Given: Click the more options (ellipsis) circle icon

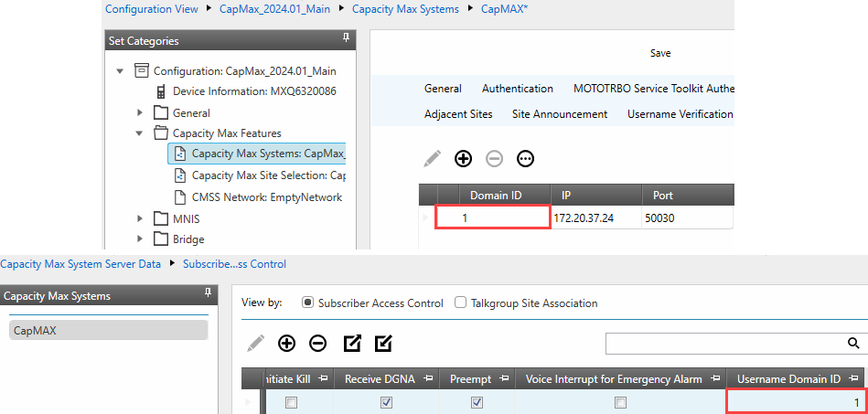Looking at the screenshot, I should tap(525, 159).
